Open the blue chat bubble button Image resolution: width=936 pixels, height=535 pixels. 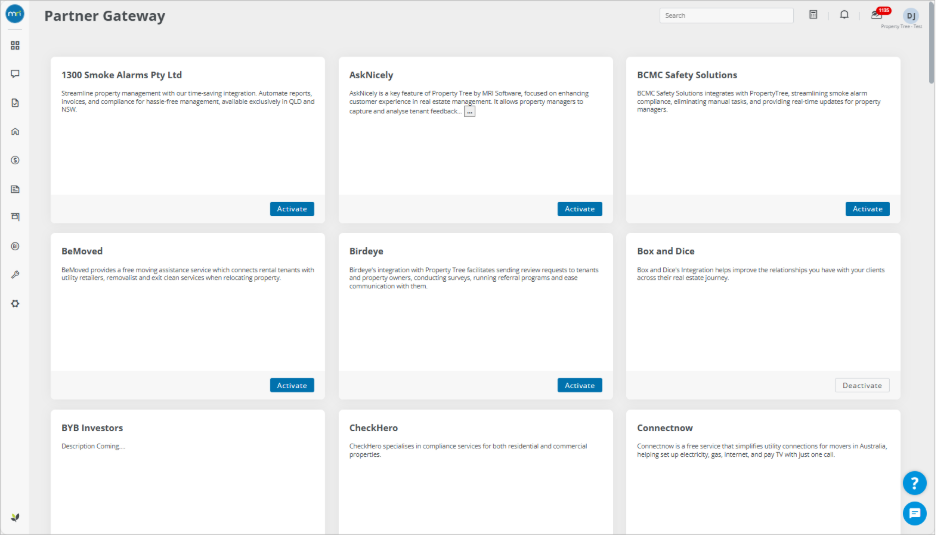[x=915, y=513]
